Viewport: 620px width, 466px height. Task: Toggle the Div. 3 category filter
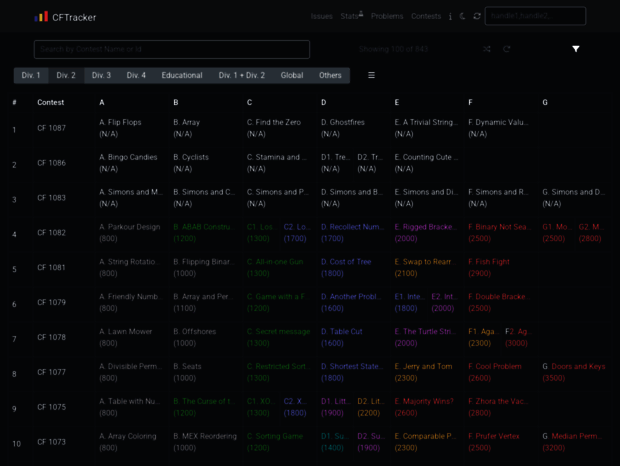101,75
